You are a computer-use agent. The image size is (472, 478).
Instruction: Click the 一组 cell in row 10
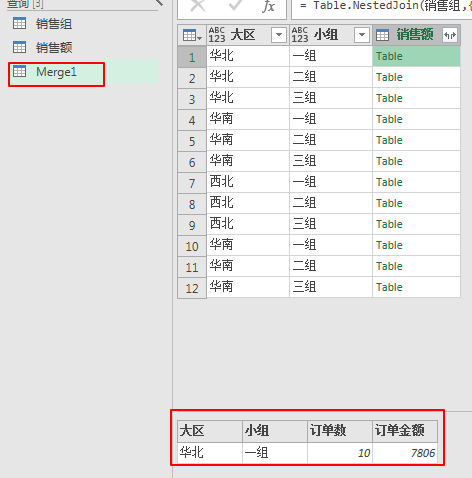tap(331, 245)
